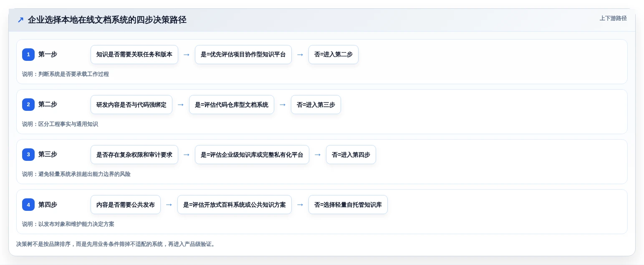Click the '是=优先评估项目协作型知识平台' box

coord(243,55)
